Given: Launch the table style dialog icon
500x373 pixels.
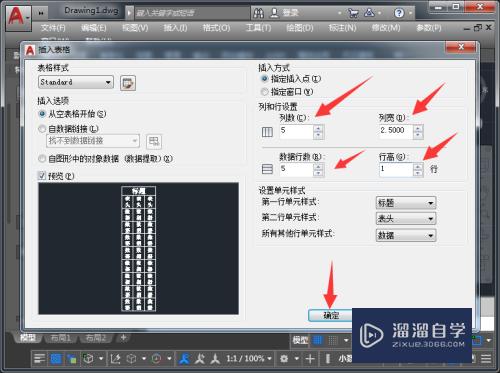Looking at the screenshot, I should (128, 83).
